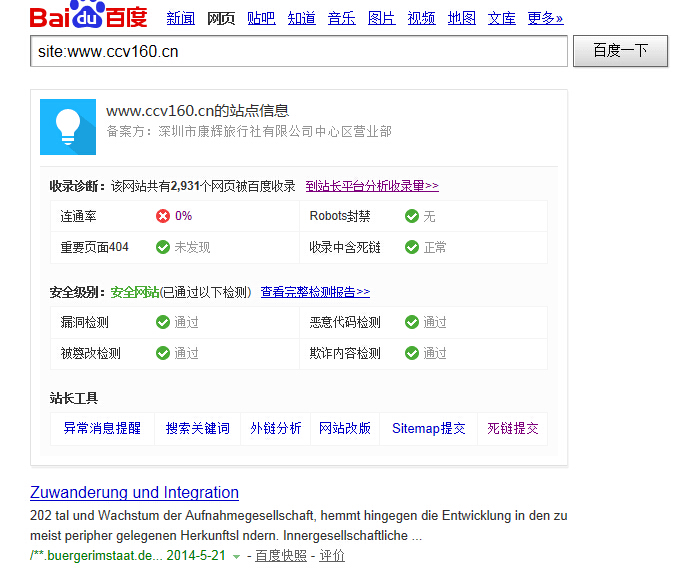Click green check icon for 欺诈内容检测
Image resolution: width=677 pixels, height=572 pixels.
[412, 353]
